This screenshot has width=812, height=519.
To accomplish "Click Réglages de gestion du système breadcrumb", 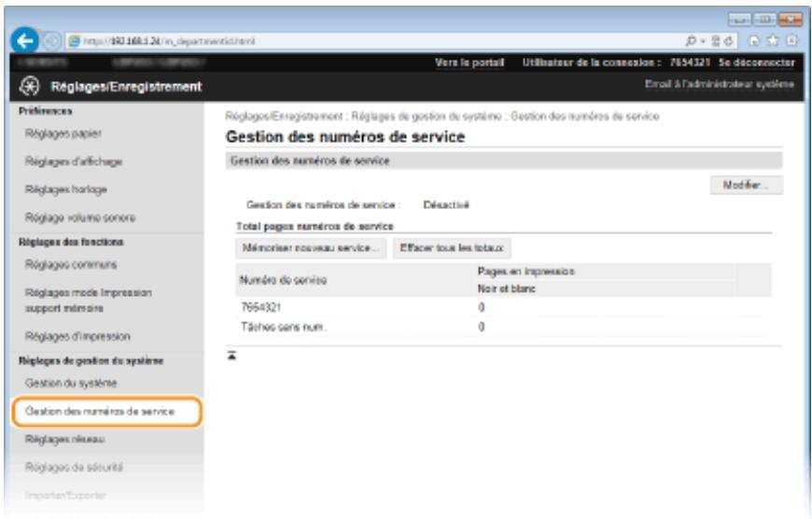I will pyautogui.click(x=427, y=116).
